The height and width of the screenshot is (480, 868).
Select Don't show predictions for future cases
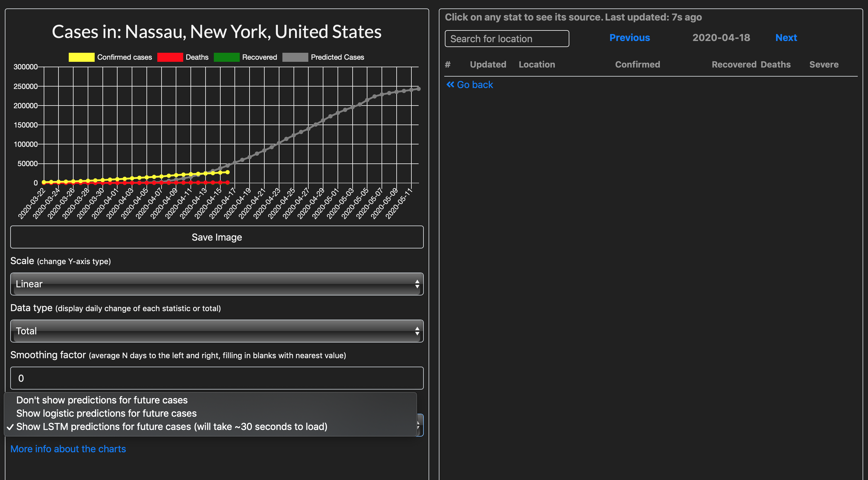[102, 400]
